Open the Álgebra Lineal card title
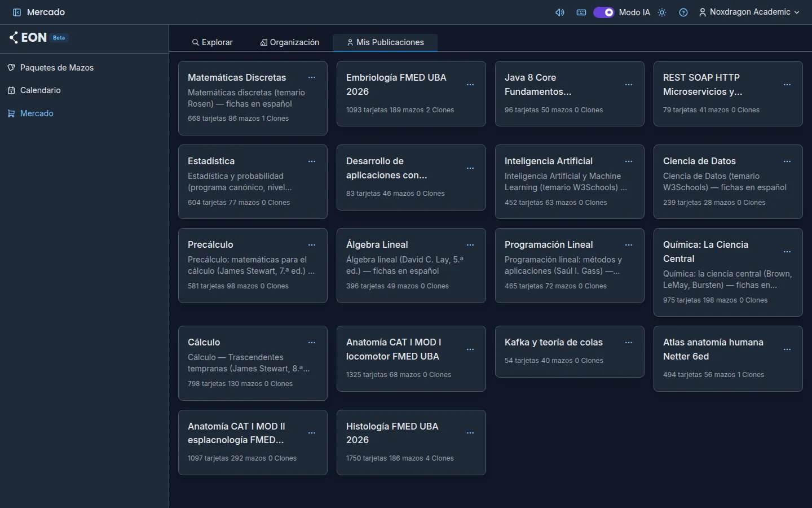This screenshot has width=812, height=508. tap(377, 245)
